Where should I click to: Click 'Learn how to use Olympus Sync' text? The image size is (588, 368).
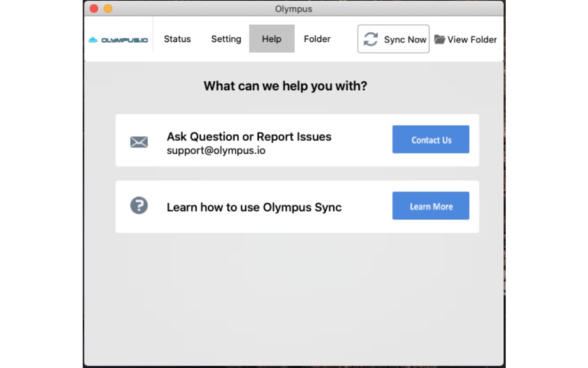tap(254, 208)
